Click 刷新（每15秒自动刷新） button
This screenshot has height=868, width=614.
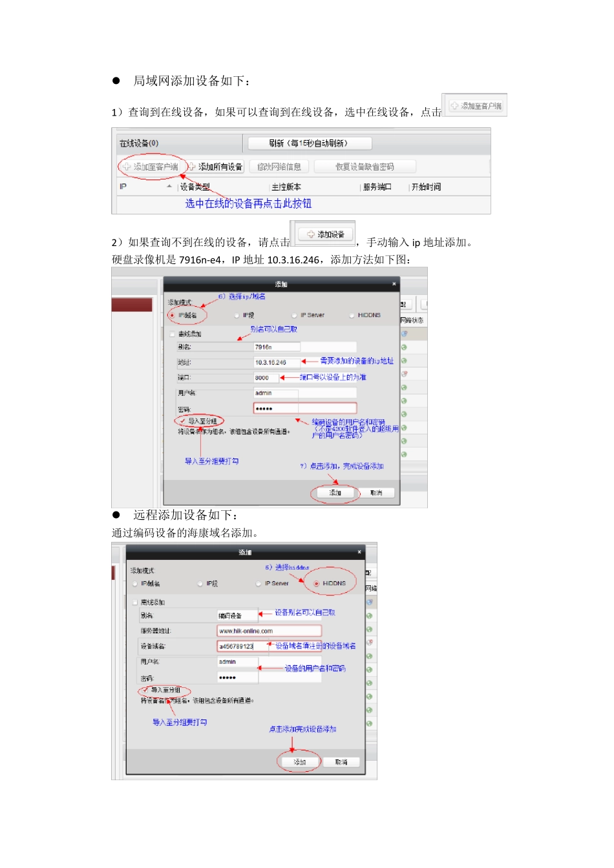click(309, 143)
